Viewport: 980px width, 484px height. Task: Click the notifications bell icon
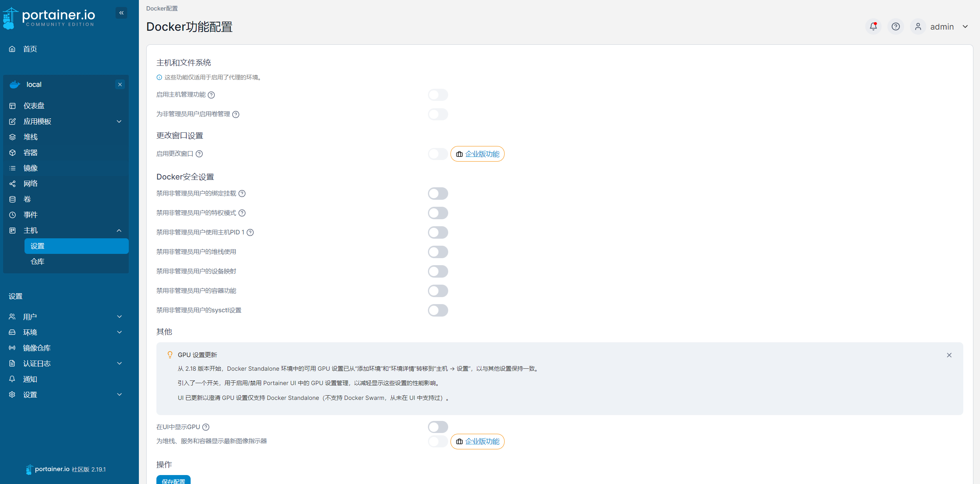(873, 26)
